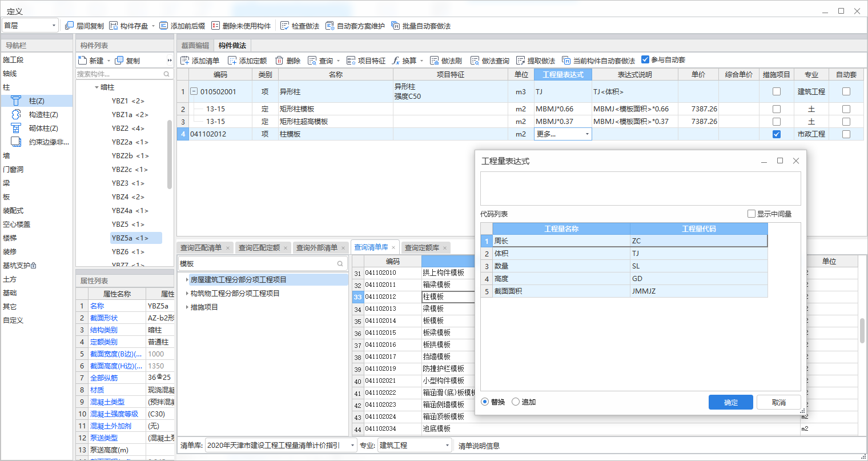Click the 做法查询 icon
868x461 pixels.
[x=475, y=61]
